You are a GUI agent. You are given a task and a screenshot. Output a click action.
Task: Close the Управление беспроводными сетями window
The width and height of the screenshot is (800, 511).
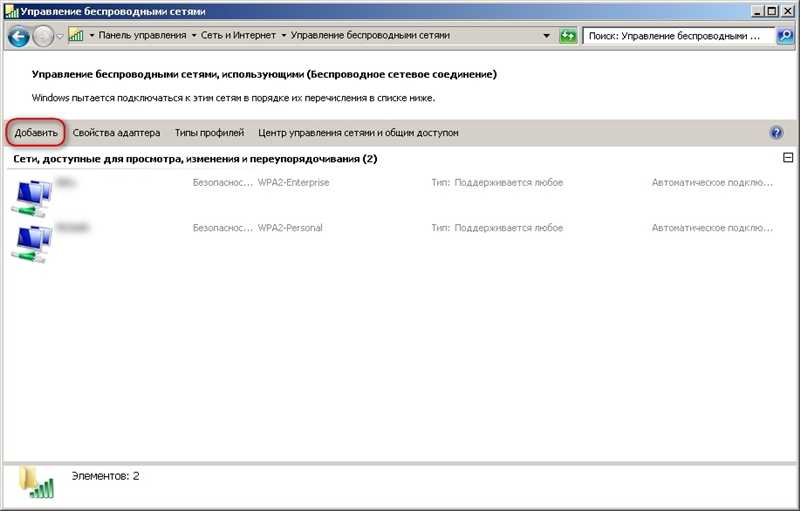(x=787, y=11)
